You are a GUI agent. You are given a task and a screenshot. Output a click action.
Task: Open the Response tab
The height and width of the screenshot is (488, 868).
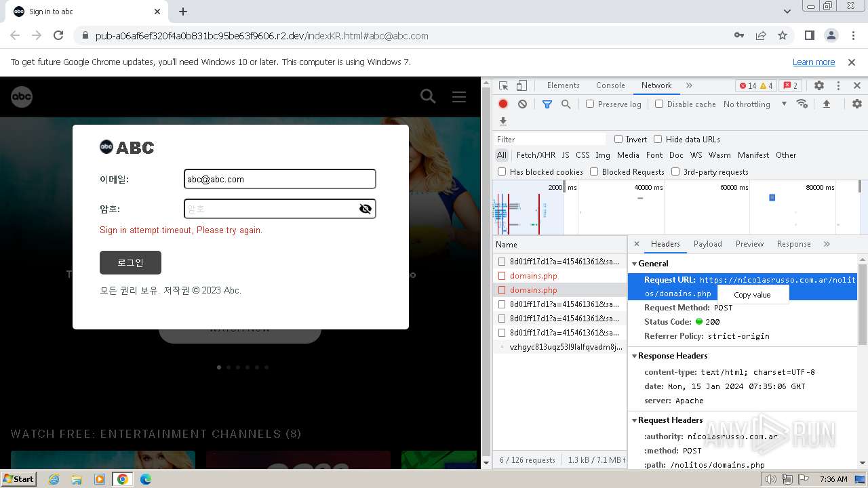tap(794, 244)
